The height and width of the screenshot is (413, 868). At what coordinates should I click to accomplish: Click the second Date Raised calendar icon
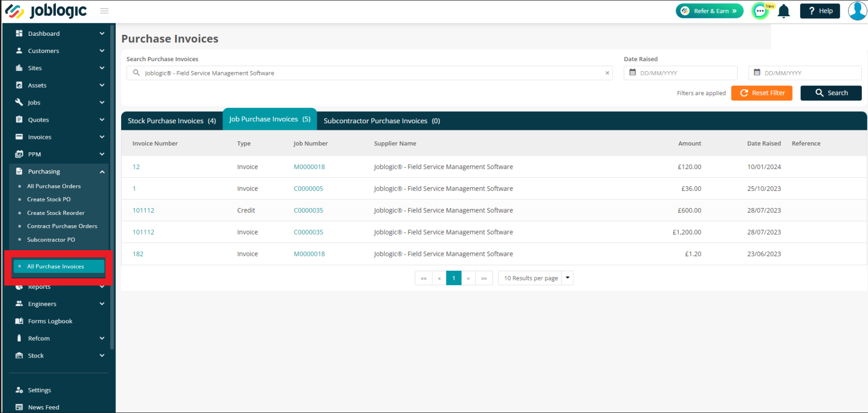(757, 73)
